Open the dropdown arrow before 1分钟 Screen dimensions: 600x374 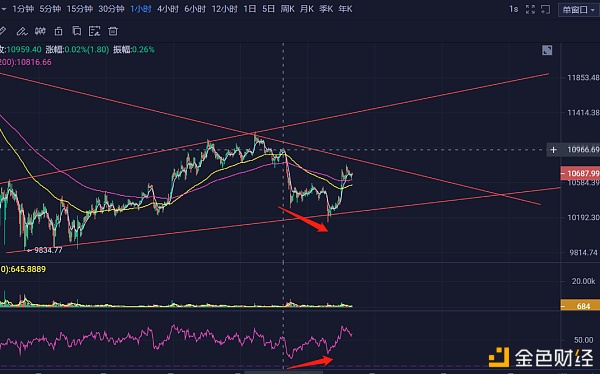point(3,9)
